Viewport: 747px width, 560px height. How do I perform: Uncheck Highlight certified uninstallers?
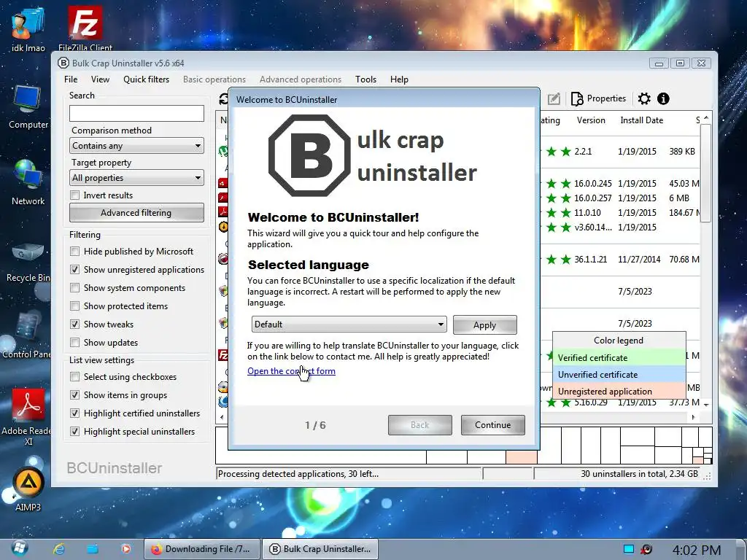click(x=75, y=413)
